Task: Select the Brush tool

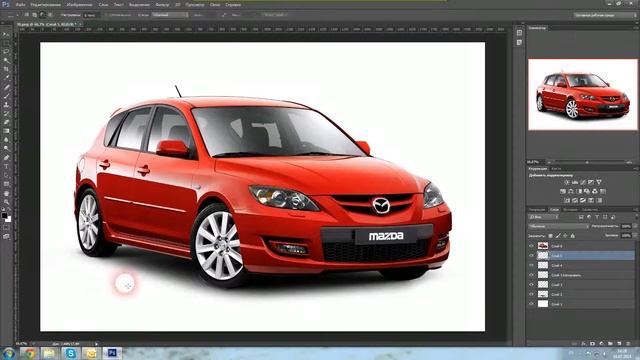Action: click(x=6, y=96)
